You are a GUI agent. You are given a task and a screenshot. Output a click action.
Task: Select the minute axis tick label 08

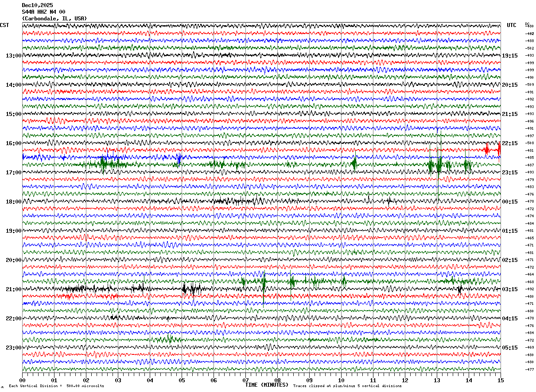277,380
